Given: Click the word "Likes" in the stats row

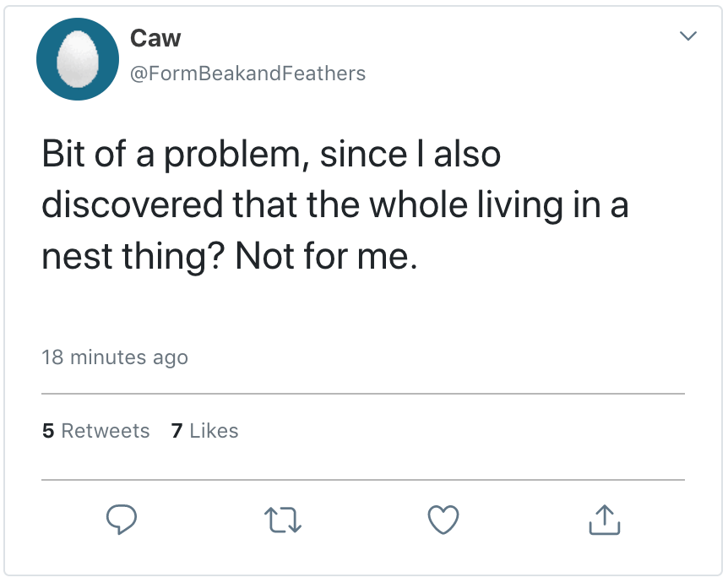Looking at the screenshot, I should pyautogui.click(x=214, y=431).
